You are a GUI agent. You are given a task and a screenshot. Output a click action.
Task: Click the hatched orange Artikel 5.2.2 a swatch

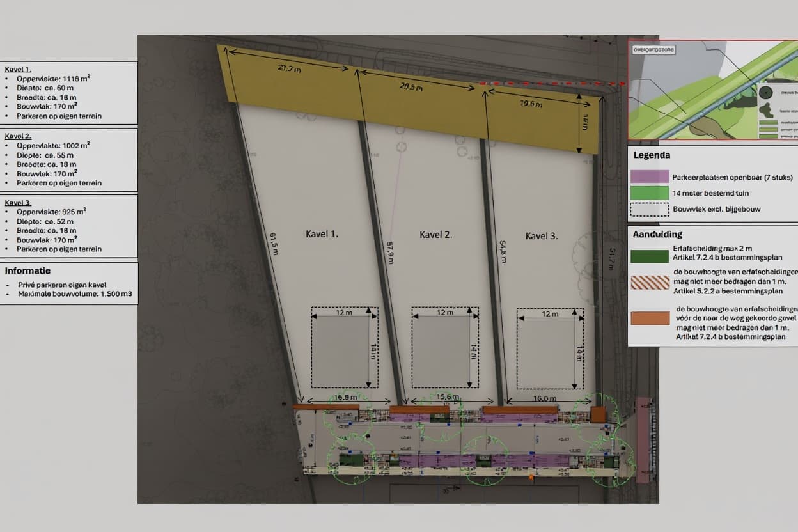point(650,283)
